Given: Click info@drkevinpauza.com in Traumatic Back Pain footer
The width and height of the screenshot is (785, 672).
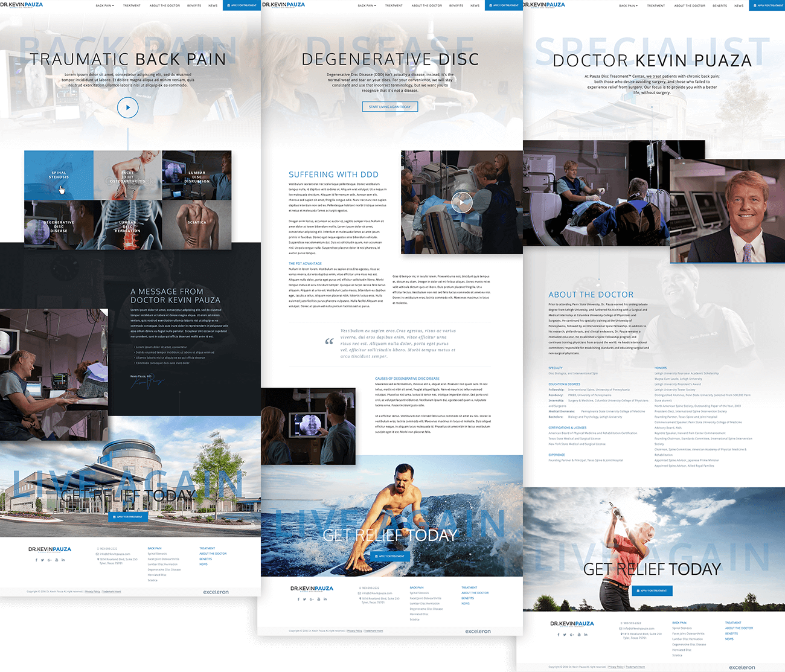Looking at the screenshot, I should (115, 554).
